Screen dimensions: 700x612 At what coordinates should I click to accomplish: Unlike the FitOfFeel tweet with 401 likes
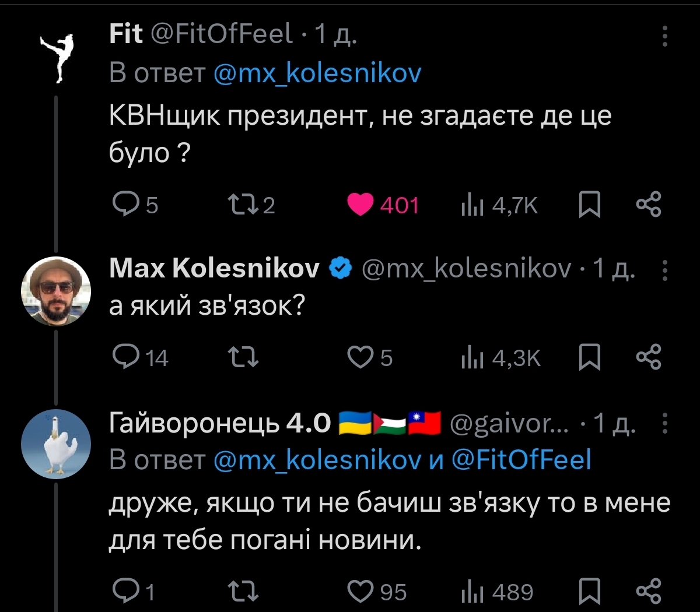click(x=360, y=205)
